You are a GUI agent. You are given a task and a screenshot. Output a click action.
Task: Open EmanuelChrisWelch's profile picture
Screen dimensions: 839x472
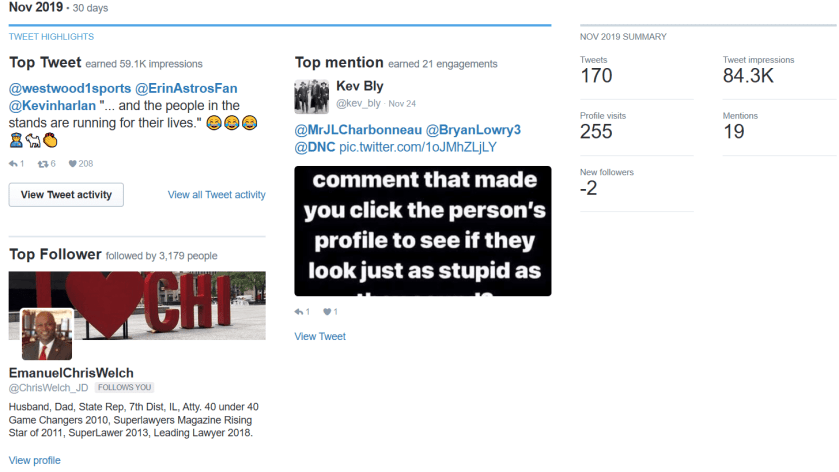[x=47, y=334]
